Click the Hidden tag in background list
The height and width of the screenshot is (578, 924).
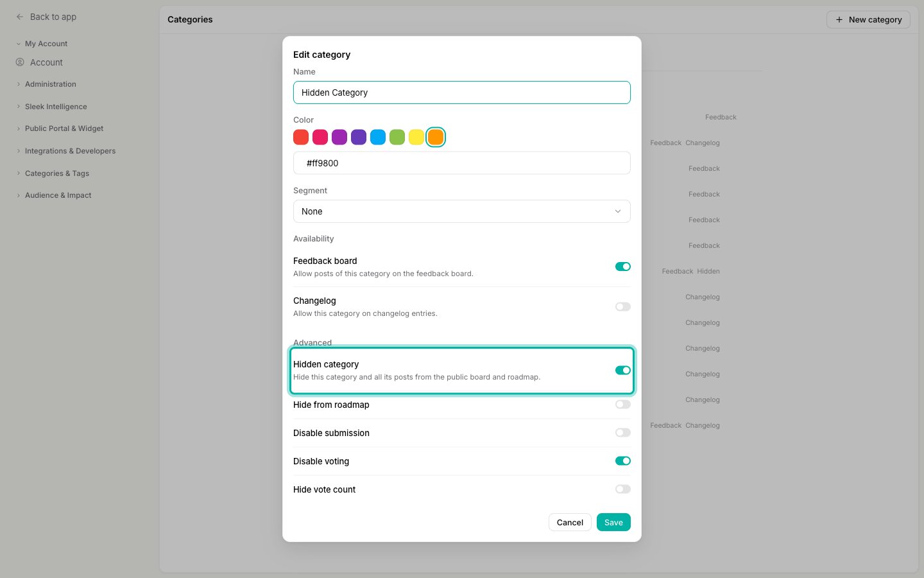point(708,271)
